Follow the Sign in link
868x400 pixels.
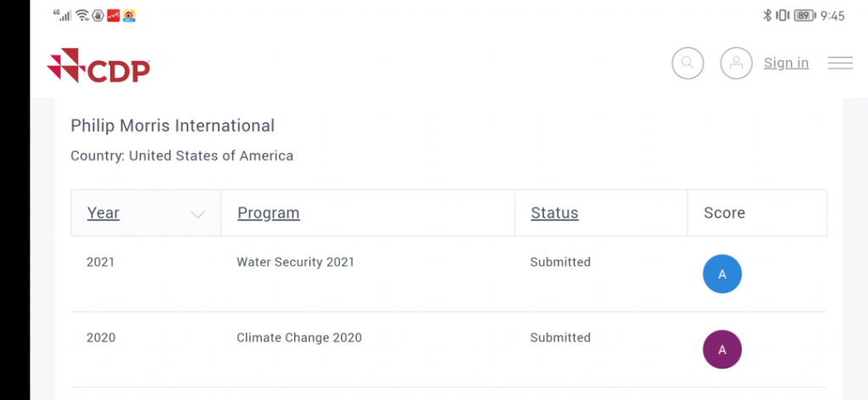click(786, 63)
